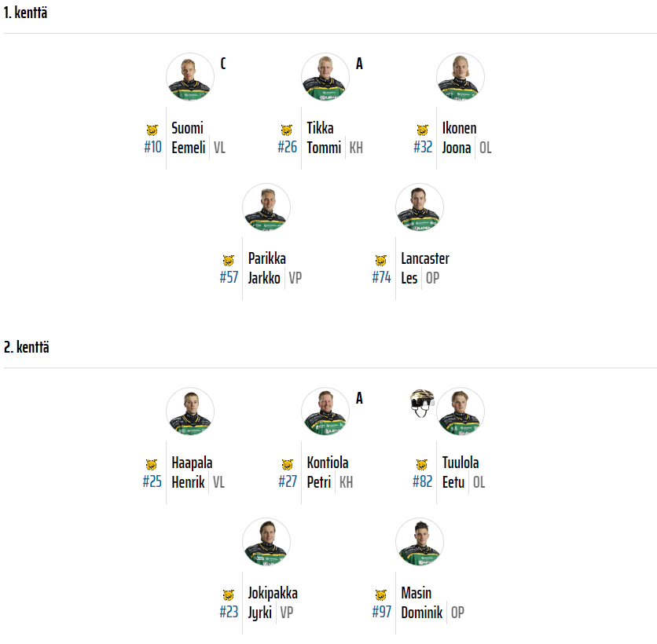
Task: Open Les Lancaster's player photo
Action: tap(420, 207)
